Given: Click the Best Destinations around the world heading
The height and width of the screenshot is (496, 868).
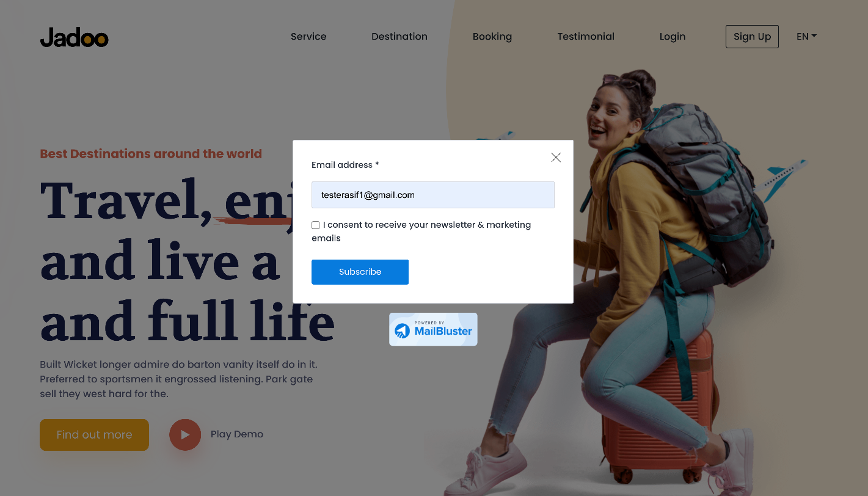Looking at the screenshot, I should 151,154.
